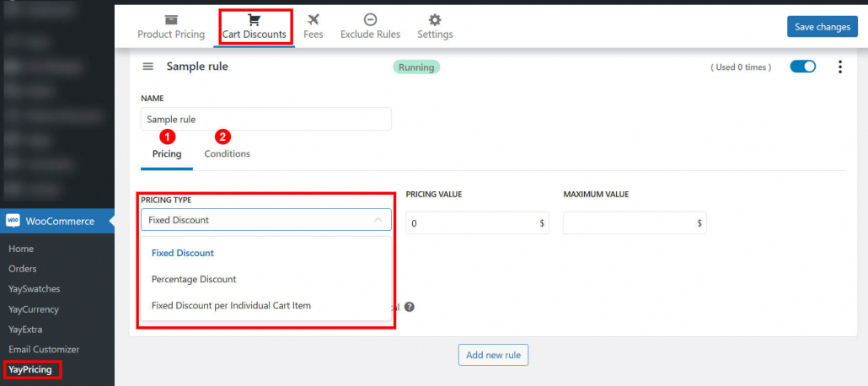Open the Fees tab
The height and width of the screenshot is (386, 868).
click(313, 27)
